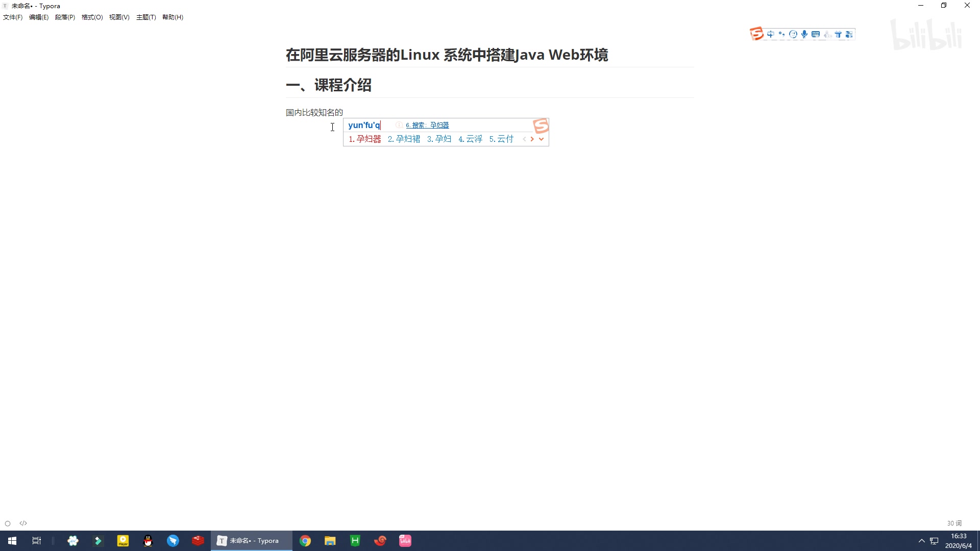Open the Sogou emoji smiley panel

coord(793,34)
